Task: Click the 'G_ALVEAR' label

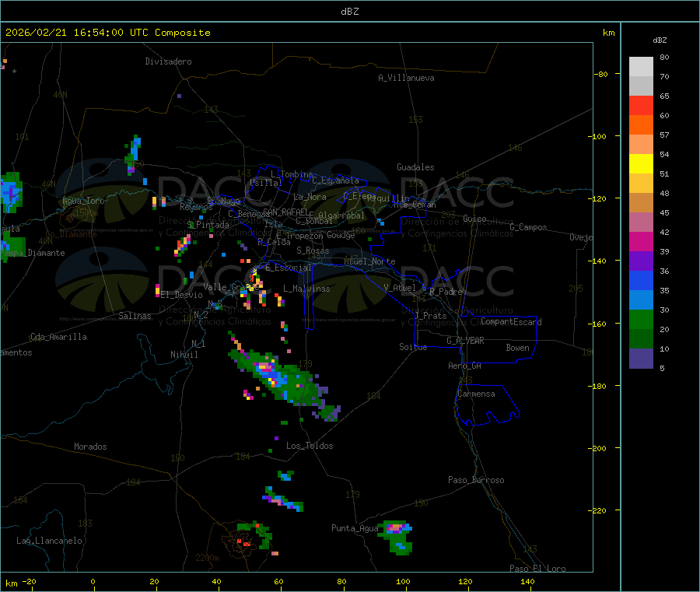Action: [x=466, y=341]
